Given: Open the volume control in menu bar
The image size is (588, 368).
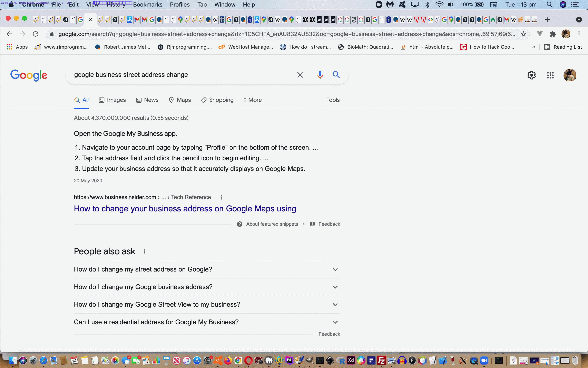Looking at the screenshot, I should click(451, 5).
